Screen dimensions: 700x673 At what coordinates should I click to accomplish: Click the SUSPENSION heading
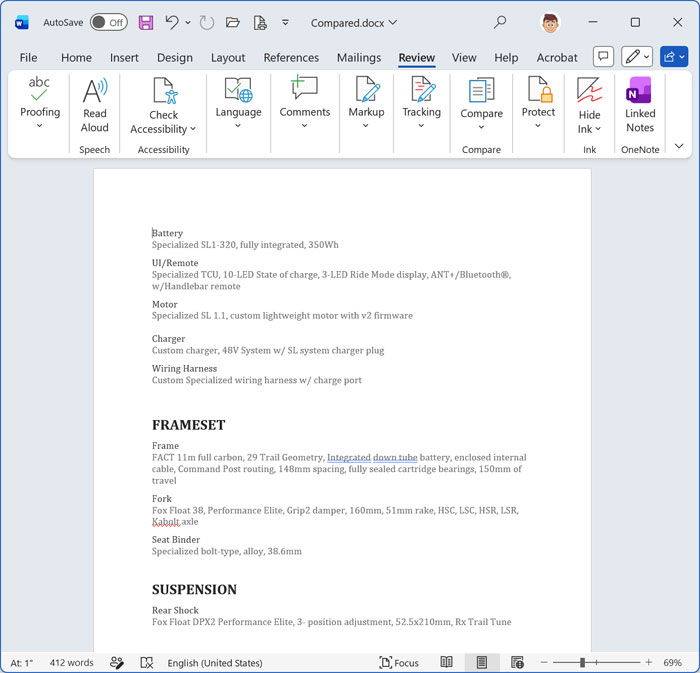[194, 590]
